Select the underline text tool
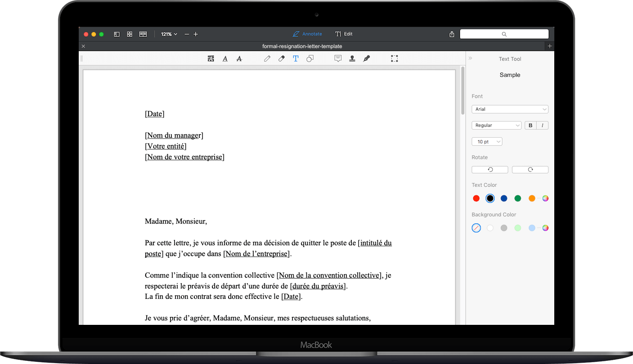 click(x=225, y=58)
